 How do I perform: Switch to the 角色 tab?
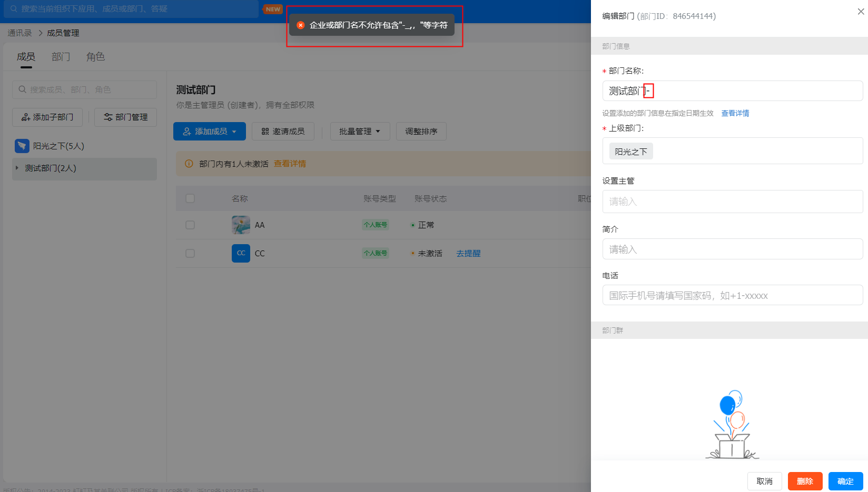click(x=95, y=57)
